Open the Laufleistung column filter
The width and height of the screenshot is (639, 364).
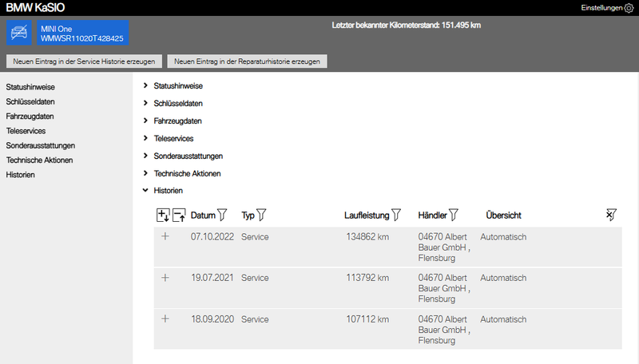point(396,215)
